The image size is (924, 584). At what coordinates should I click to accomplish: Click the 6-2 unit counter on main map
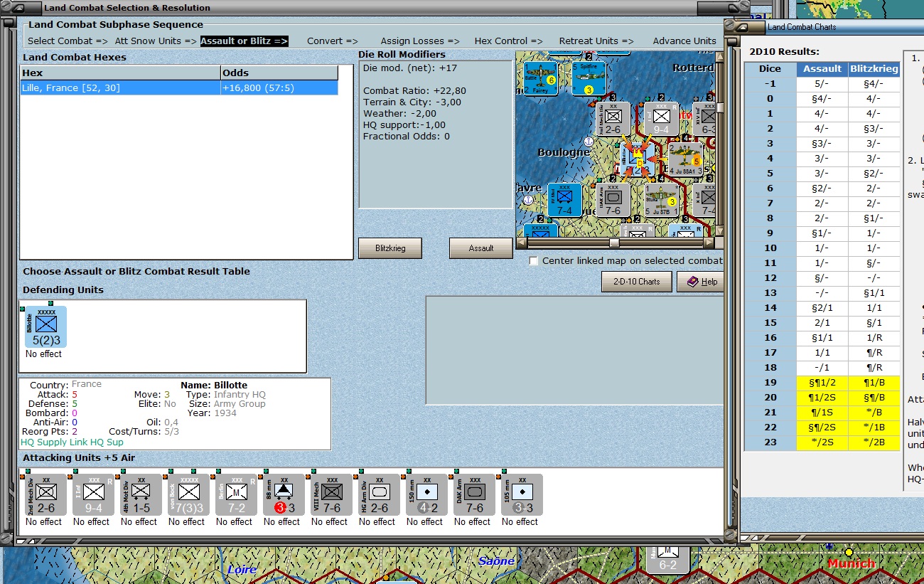pyautogui.click(x=667, y=560)
